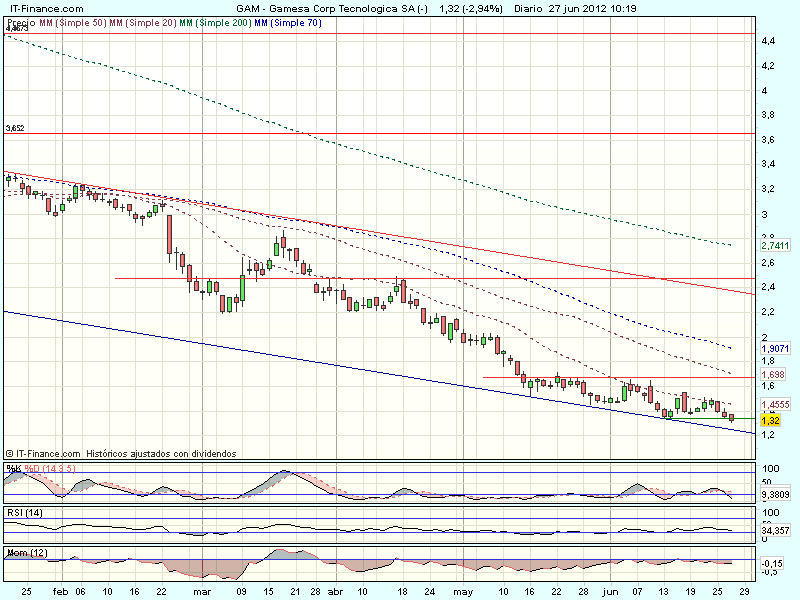Select the 'Diario' timeframe label
This screenshot has width=800, height=600.
(x=528, y=8)
